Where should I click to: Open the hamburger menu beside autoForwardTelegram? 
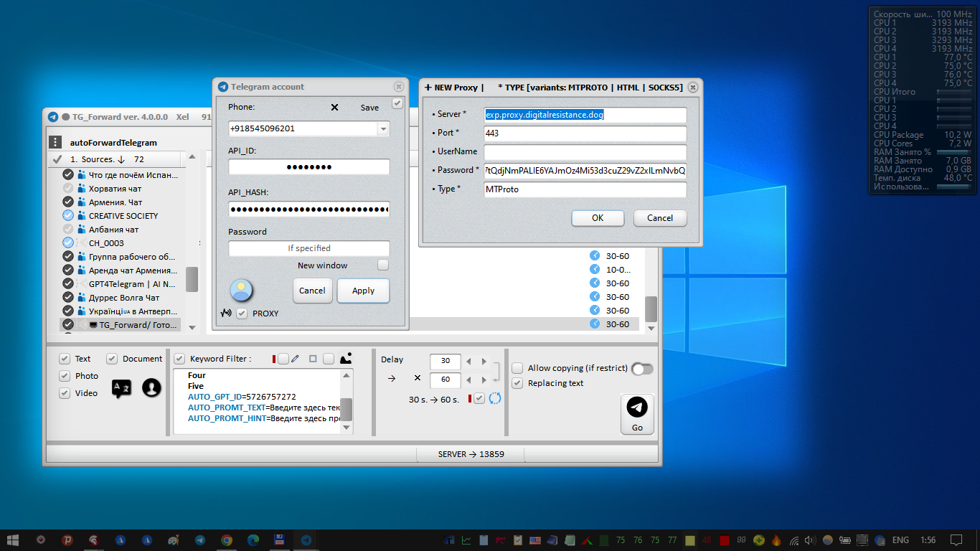(x=55, y=142)
